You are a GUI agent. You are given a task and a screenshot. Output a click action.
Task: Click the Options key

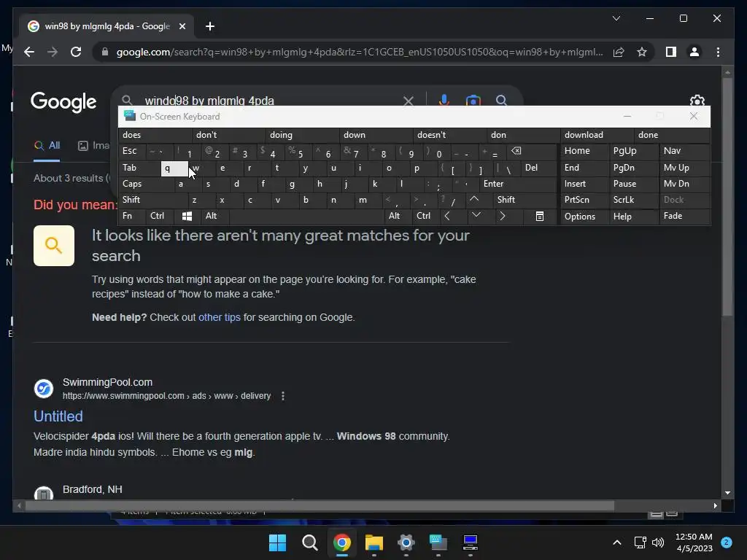pyautogui.click(x=584, y=216)
